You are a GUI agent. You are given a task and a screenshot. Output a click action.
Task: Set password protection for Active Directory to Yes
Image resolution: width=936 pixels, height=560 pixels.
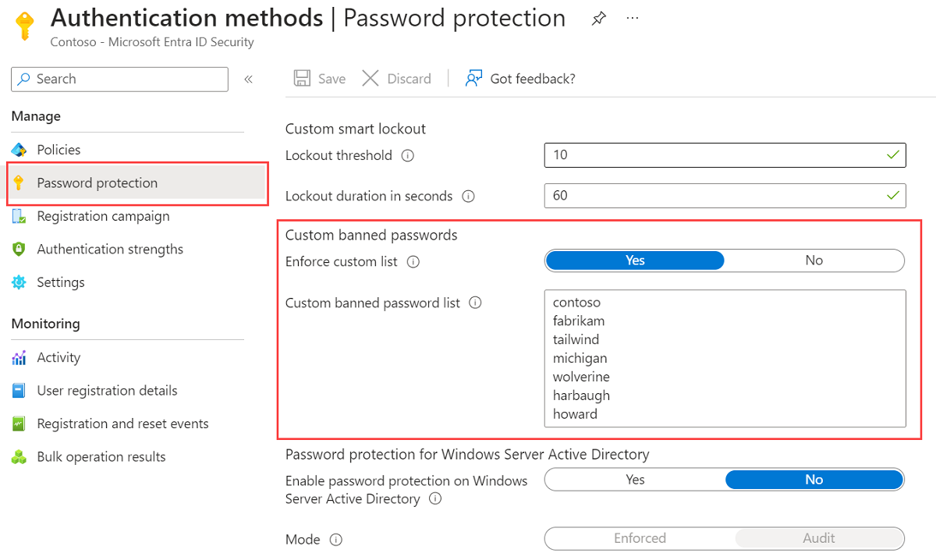634,479
